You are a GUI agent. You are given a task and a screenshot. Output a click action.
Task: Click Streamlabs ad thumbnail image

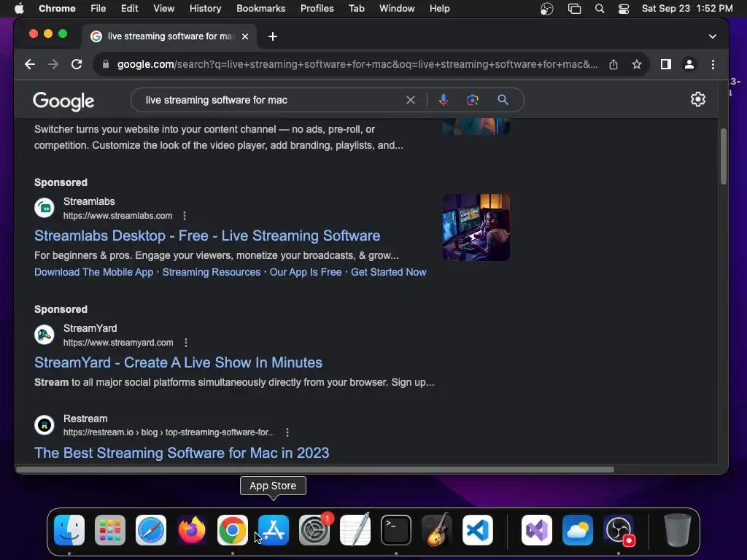[476, 227]
